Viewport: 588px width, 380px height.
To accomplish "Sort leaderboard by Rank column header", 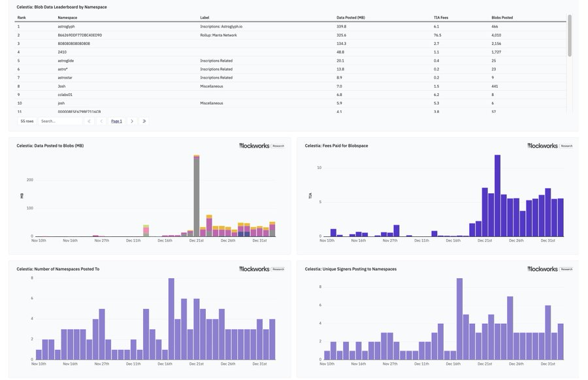I will click(x=22, y=18).
